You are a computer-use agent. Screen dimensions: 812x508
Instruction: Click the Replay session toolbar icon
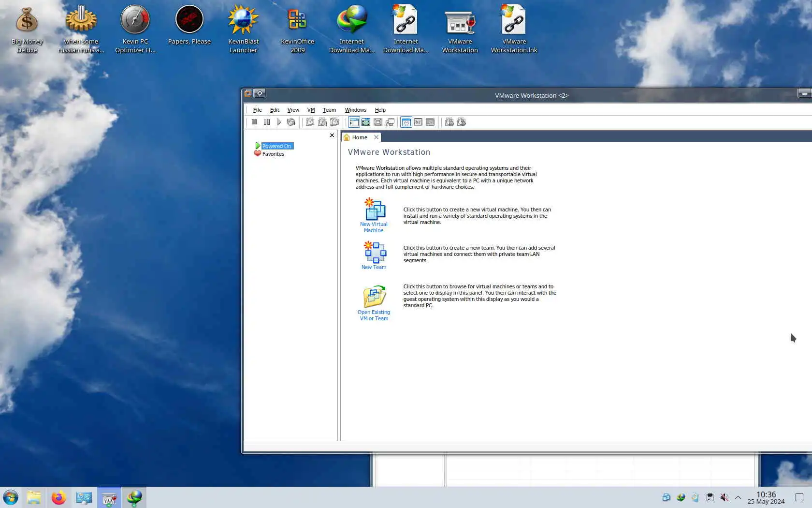[x=462, y=122]
